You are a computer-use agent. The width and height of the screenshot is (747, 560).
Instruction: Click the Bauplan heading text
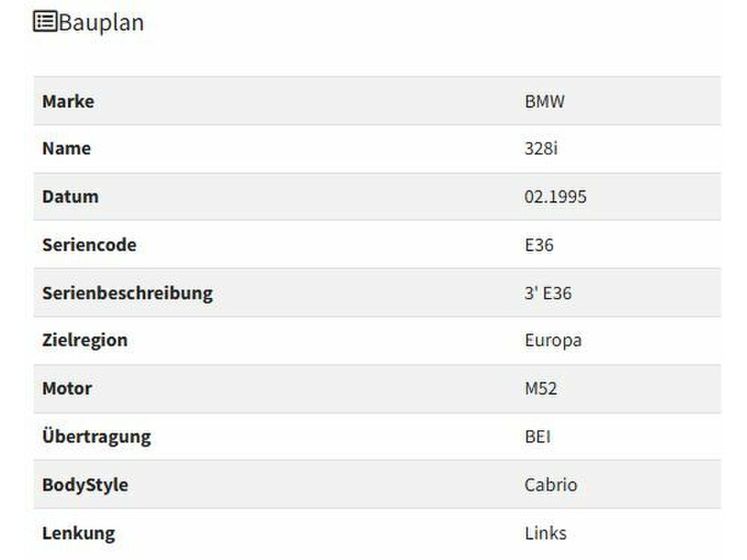pyautogui.click(x=101, y=23)
